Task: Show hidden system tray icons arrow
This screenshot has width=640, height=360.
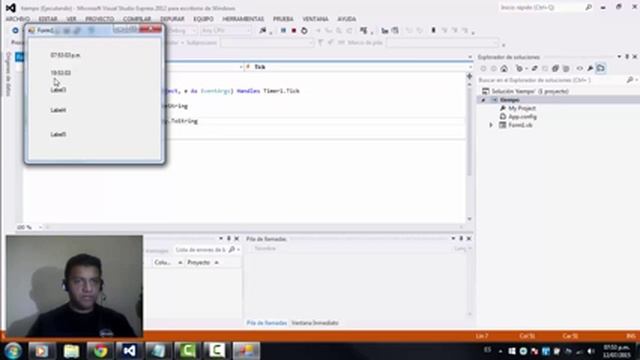Action: pyautogui.click(x=500, y=351)
